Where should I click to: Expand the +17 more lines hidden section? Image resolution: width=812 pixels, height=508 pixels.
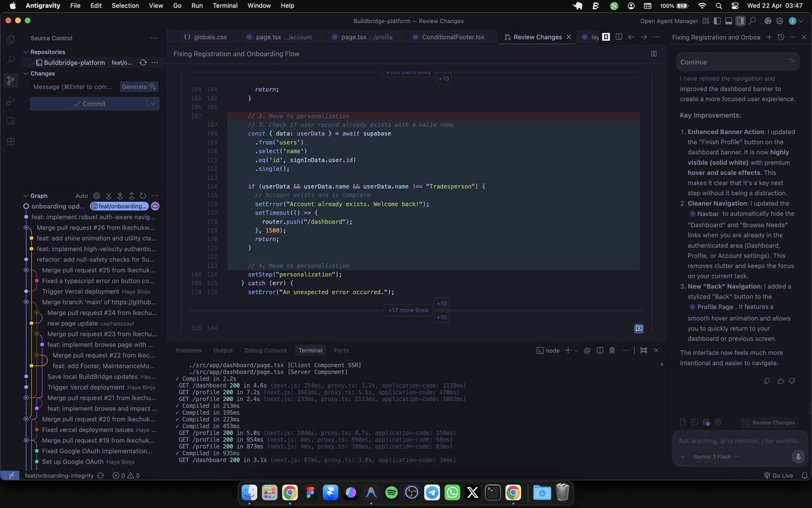tap(408, 310)
